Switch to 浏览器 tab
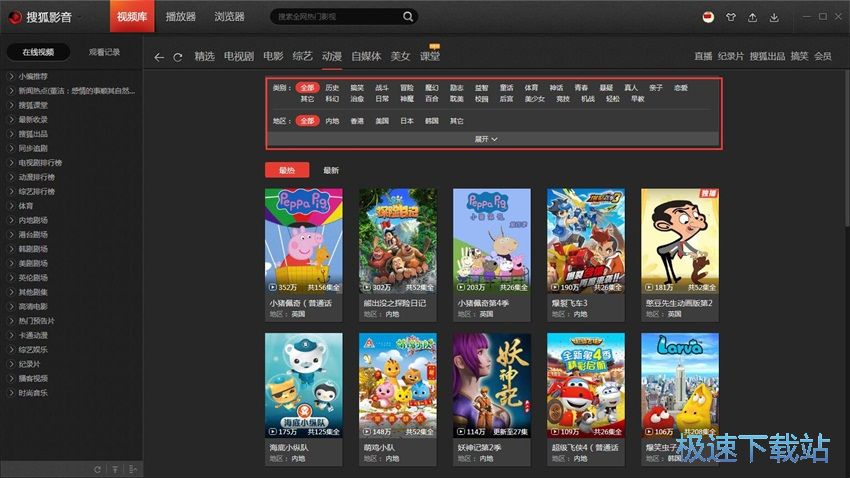The height and width of the screenshot is (478, 850). click(229, 16)
